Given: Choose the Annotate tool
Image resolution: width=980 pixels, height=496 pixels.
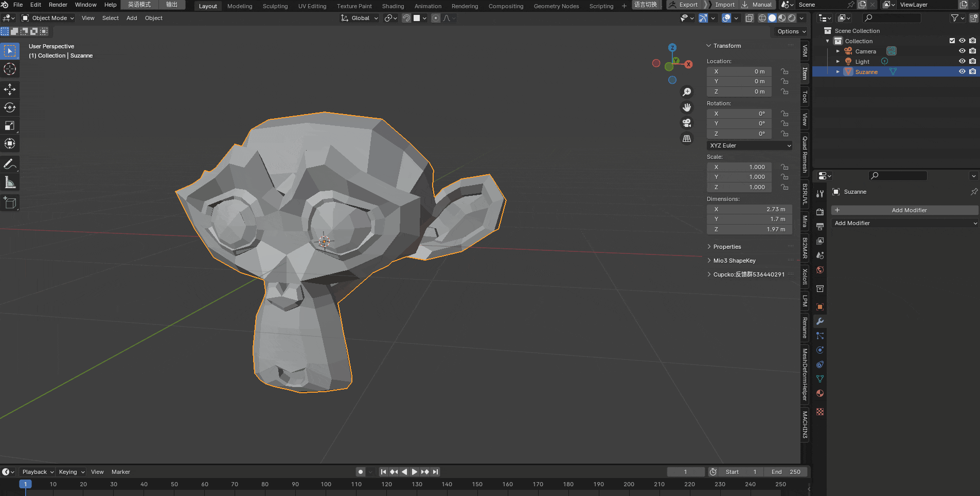Looking at the screenshot, I should [x=10, y=164].
